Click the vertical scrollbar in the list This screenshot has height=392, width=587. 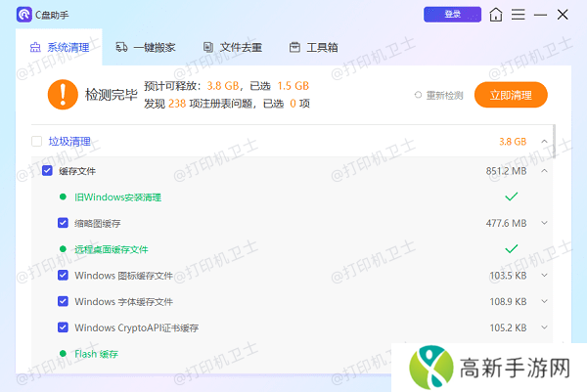tap(554, 142)
